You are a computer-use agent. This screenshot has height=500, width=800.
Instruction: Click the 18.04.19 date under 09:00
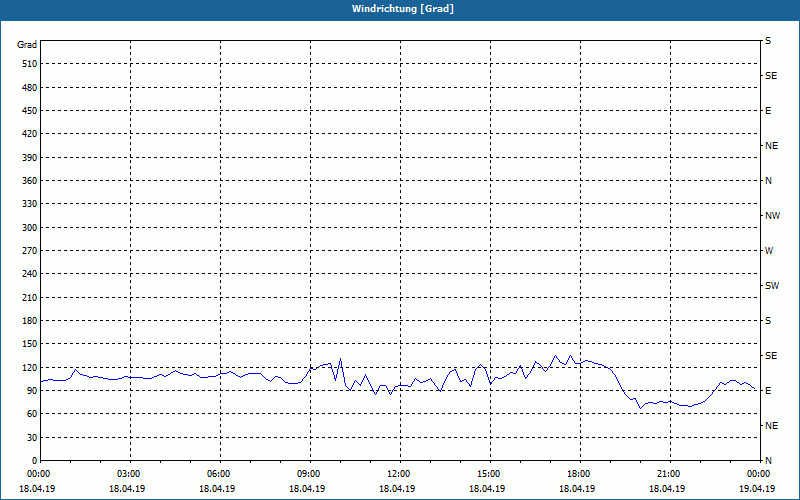(307, 489)
